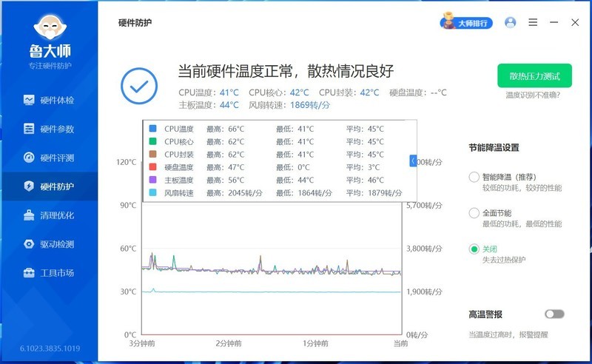Click the brown CPU封装 legend swatch
The image size is (592, 364).
[152, 154]
